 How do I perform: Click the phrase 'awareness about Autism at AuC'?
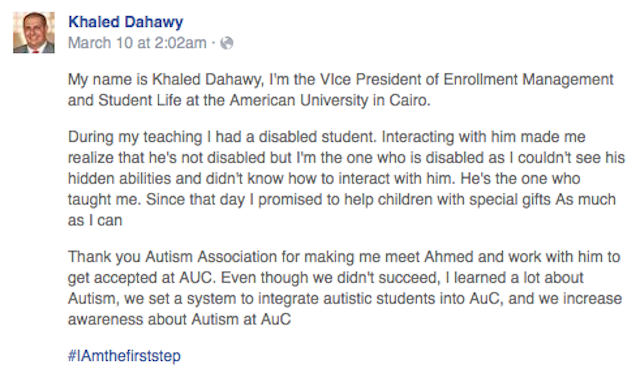click(180, 319)
